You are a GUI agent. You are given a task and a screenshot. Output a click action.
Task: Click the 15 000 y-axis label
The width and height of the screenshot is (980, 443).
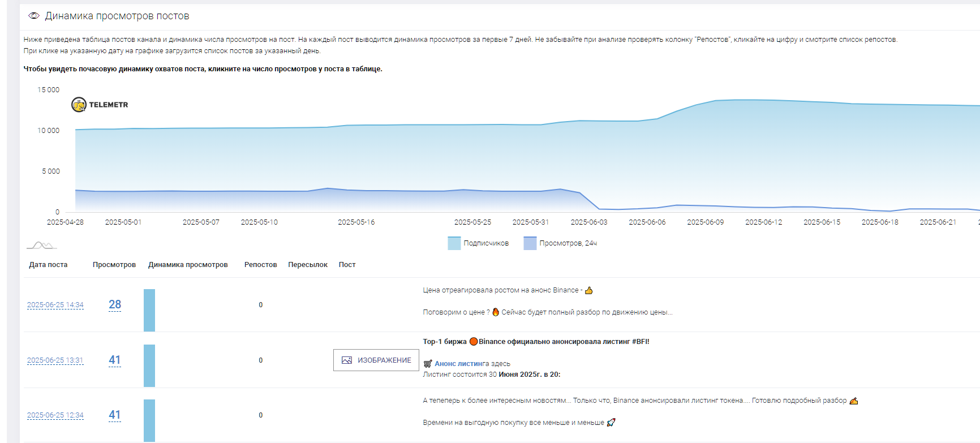tap(49, 90)
